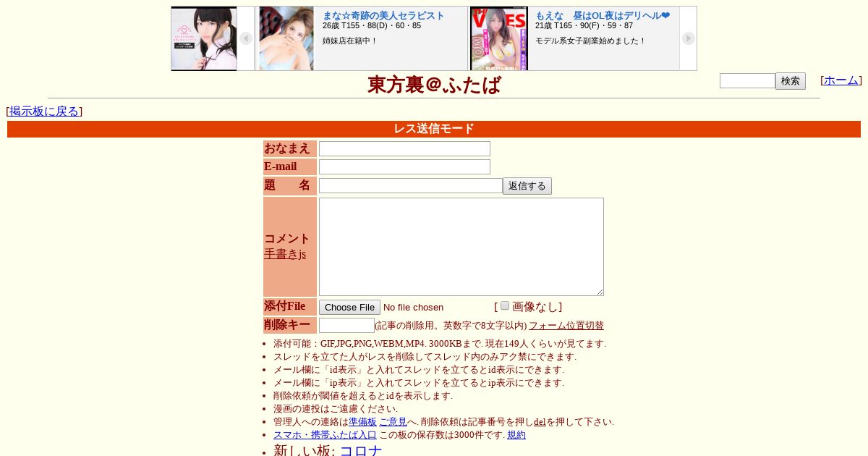The image size is (868, 456).
Task: Focus the おなまえ name field
Action: pos(404,148)
